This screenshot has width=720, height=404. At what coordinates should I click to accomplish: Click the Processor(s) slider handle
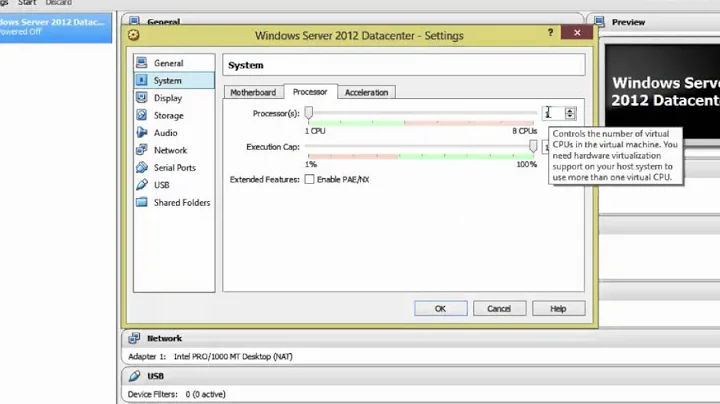pyautogui.click(x=309, y=112)
